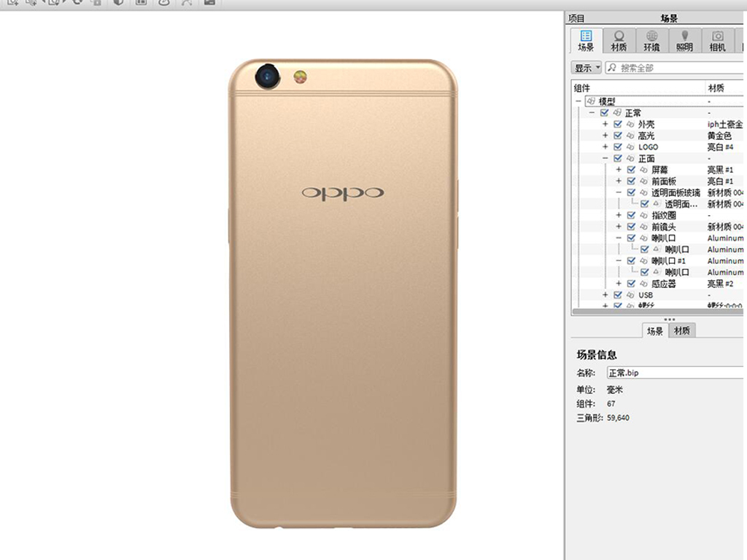The width and height of the screenshot is (747, 560).
Task: Click the material cell "黄金色"
Action: coord(719,135)
